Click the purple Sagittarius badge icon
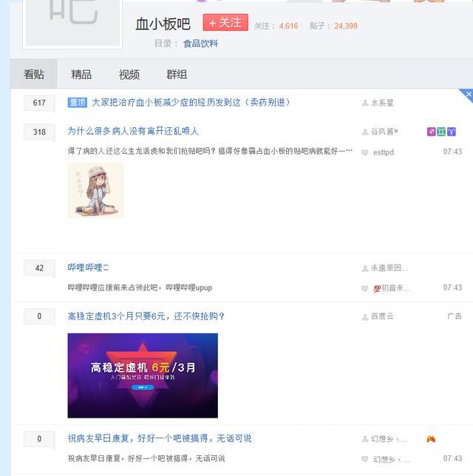473x476 pixels. pyautogui.click(x=431, y=132)
